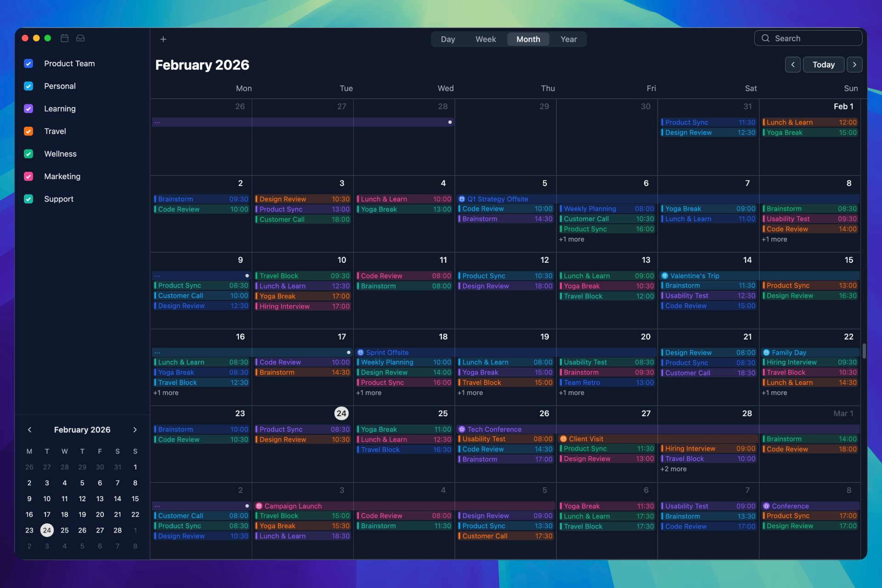Screen dimensions: 882x588
Task: Open the inbox icon next to the calendar icon
Action: [80, 39]
